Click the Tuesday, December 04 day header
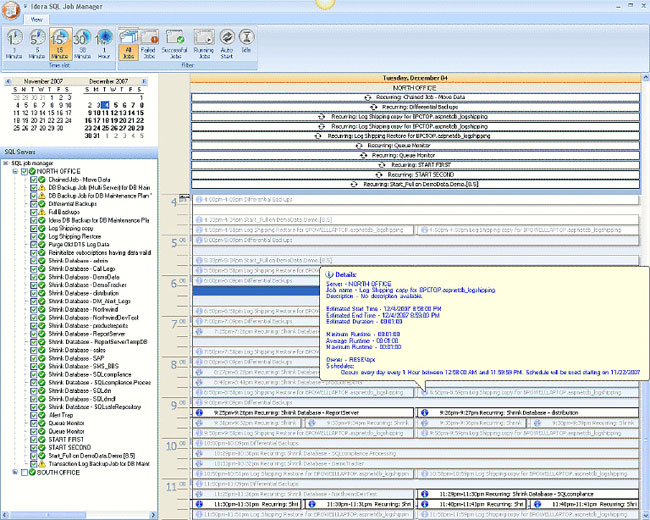This screenshot has height=520, width=650. click(415, 78)
